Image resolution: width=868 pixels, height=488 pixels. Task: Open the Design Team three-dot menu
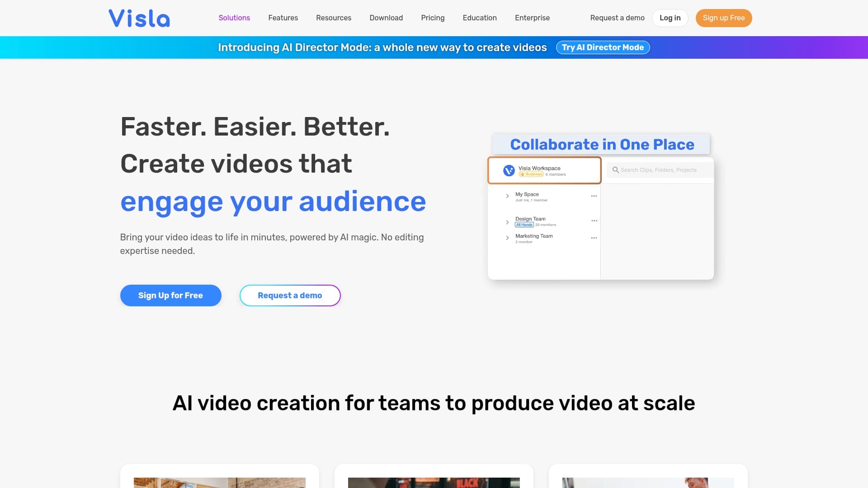(594, 221)
